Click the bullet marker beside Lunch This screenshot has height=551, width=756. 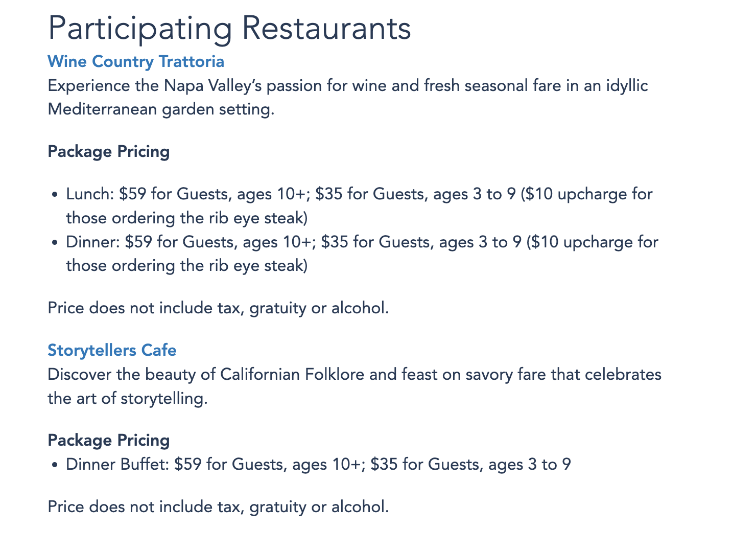(x=55, y=195)
